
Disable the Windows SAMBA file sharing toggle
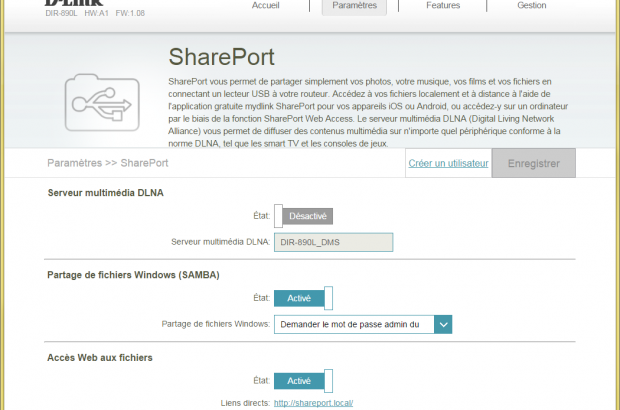click(x=303, y=298)
